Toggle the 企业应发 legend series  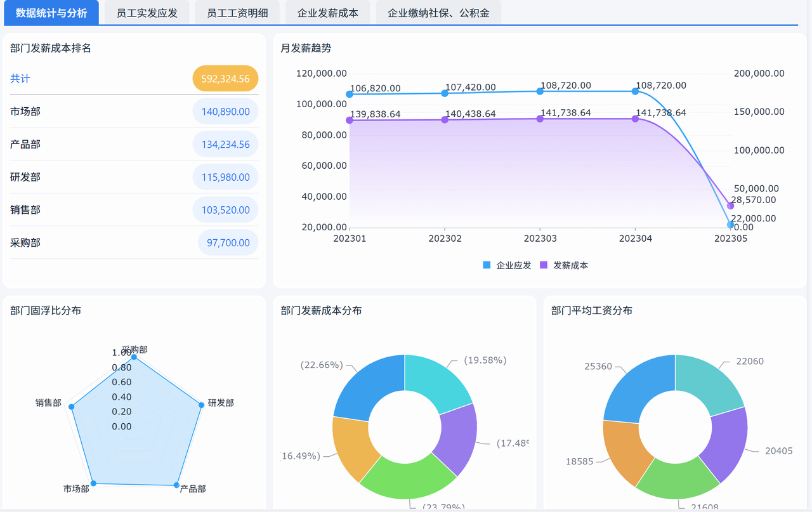pyautogui.click(x=507, y=265)
